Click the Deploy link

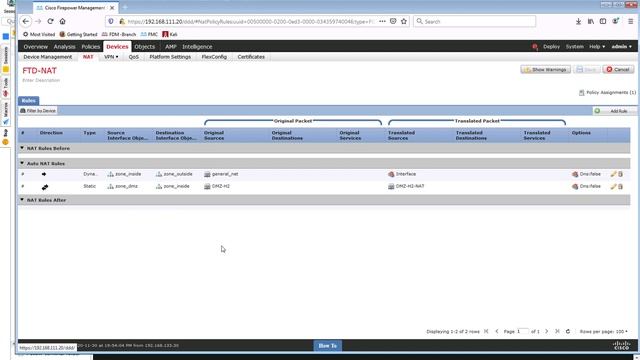[x=551, y=47]
